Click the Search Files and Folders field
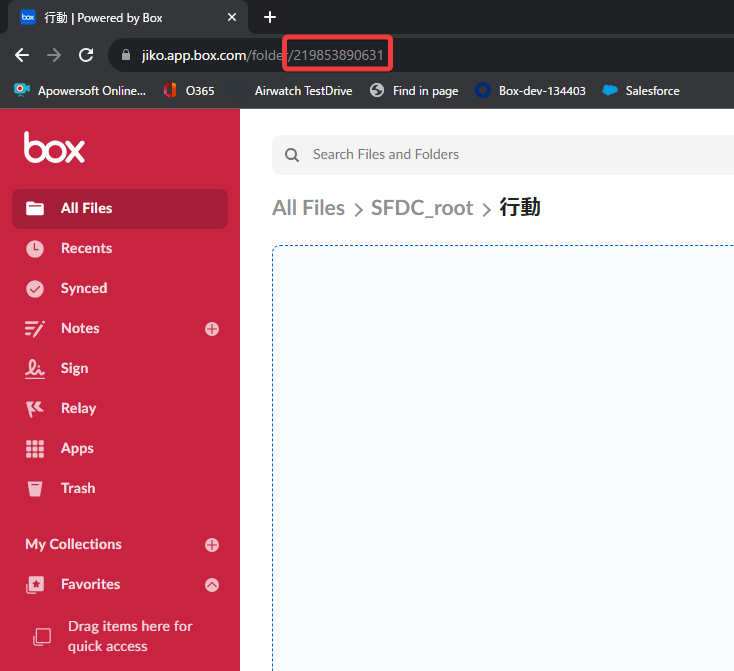This screenshot has width=734, height=671. 500,155
